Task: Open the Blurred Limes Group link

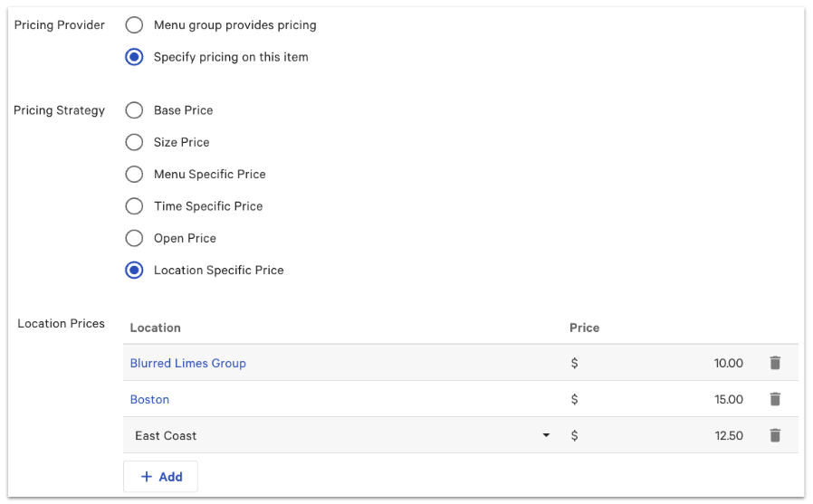Action: point(188,363)
